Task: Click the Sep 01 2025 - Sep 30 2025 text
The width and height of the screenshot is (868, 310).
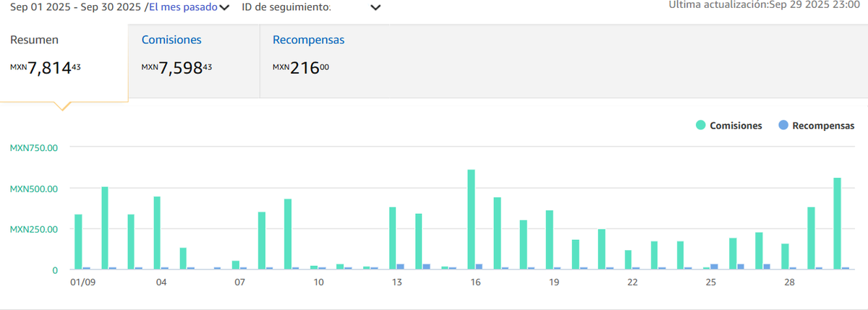Action: coord(76,7)
